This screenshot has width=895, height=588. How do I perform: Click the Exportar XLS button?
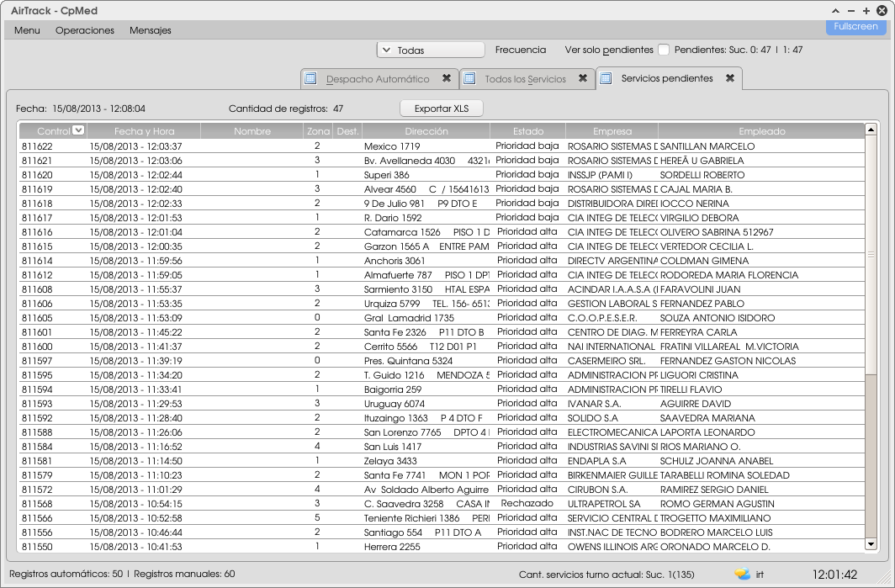[x=442, y=109]
